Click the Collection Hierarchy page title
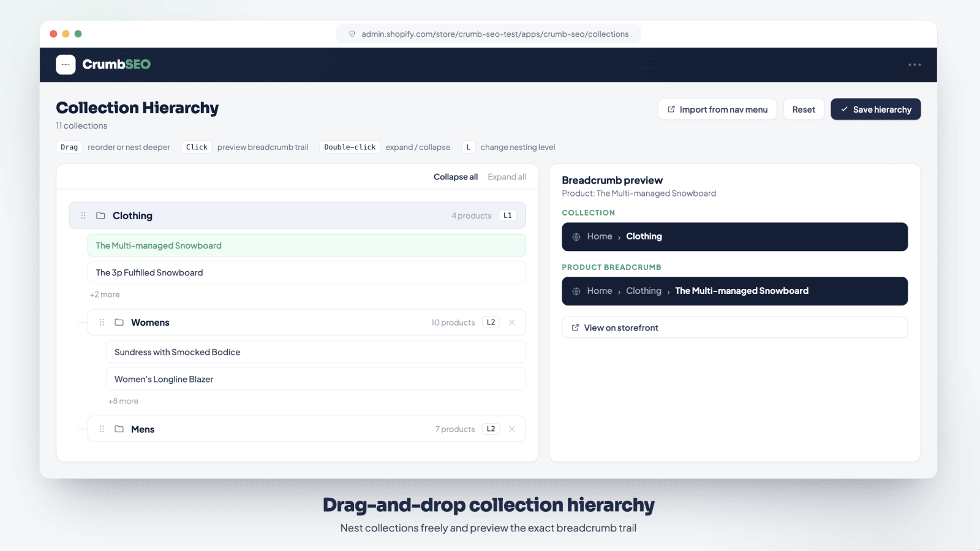Viewport: 980px width, 551px height. click(x=137, y=108)
